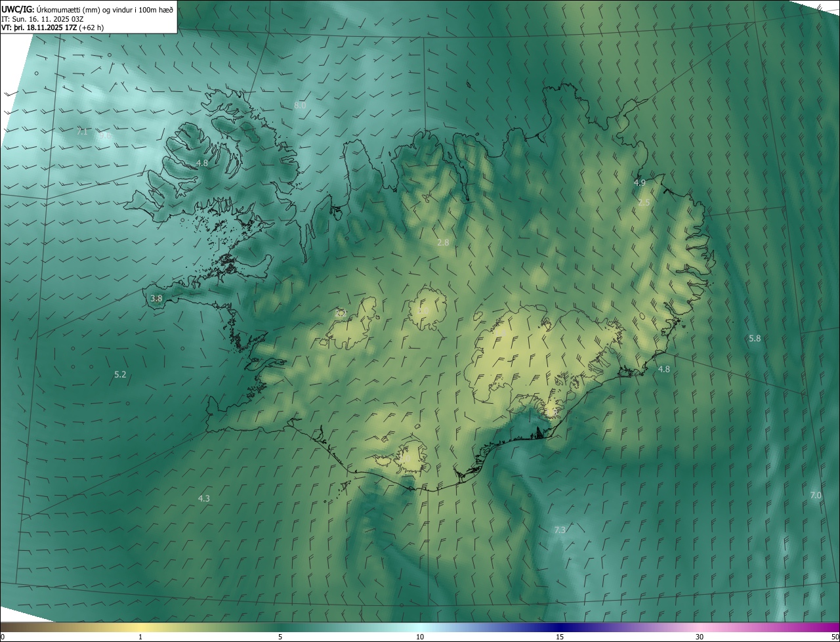Screen dimensions: 840x642
Task: Click the 4.8 label over the Westfjords peninsula
Action: pos(202,163)
